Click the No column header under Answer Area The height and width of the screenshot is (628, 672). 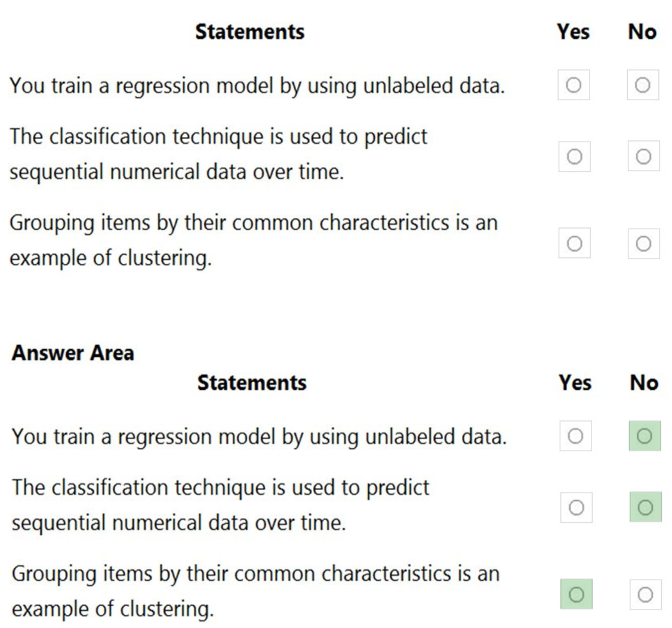(x=644, y=382)
